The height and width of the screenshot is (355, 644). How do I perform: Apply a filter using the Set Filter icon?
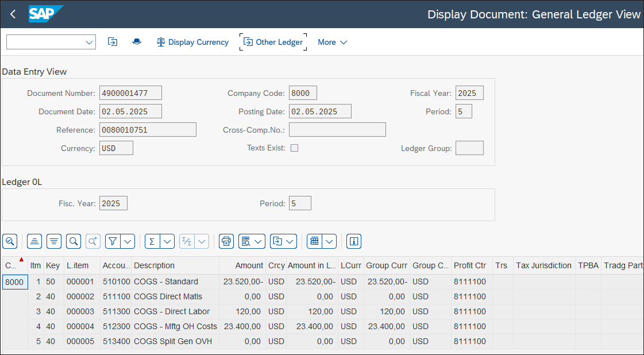(113, 241)
